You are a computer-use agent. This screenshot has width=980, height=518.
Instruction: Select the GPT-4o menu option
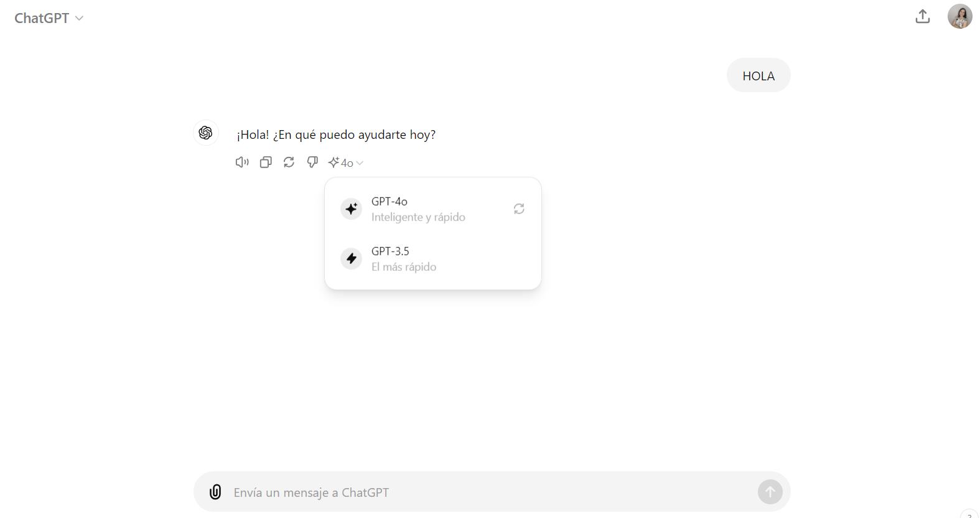[x=418, y=209]
